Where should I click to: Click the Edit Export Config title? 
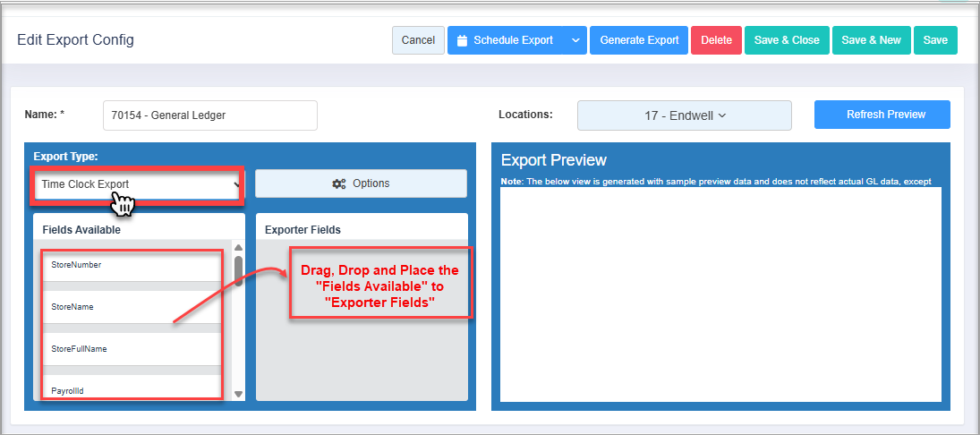tap(75, 40)
